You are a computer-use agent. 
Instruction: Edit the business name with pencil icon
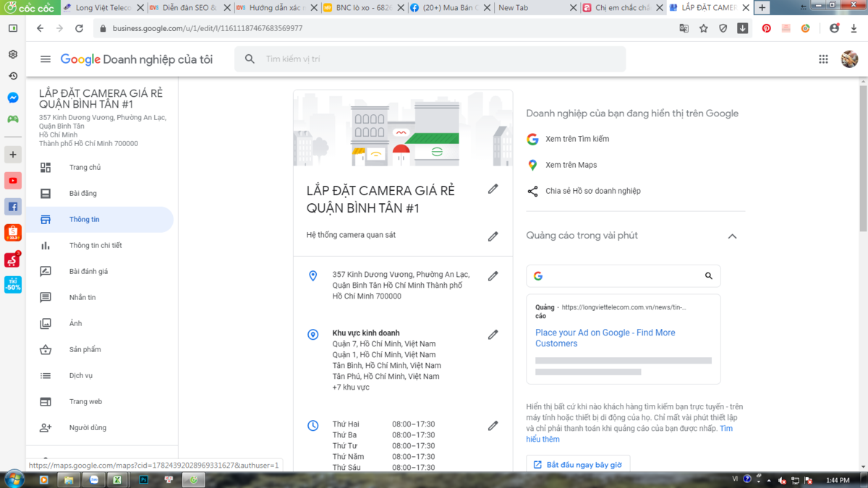pos(493,189)
